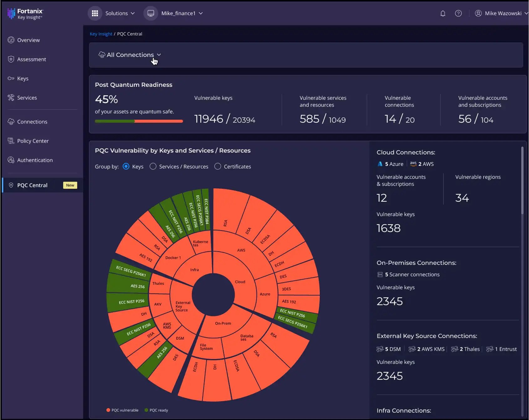Click the Connections cloud icon in sidebar
529x420 pixels.
tap(11, 122)
